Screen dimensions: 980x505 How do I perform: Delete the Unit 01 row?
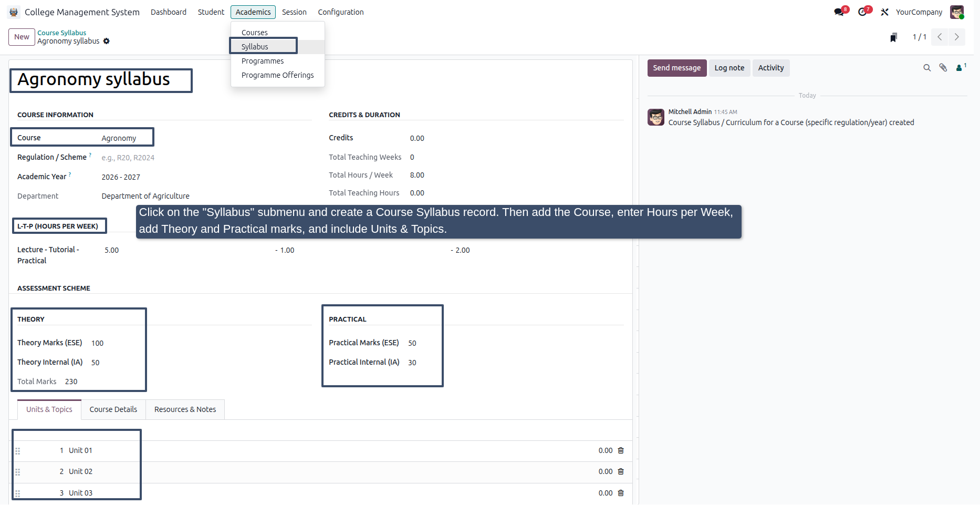pos(621,450)
